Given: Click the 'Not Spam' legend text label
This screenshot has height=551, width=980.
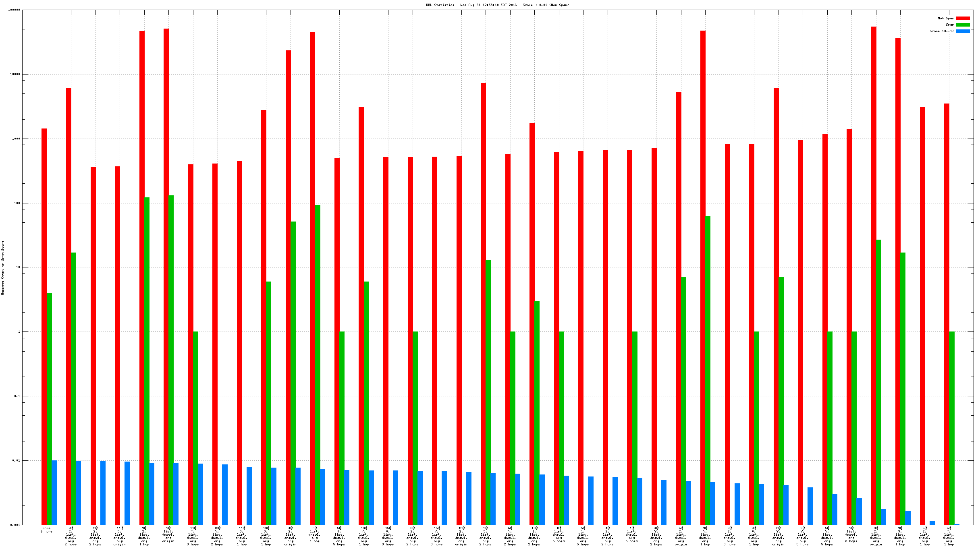Looking at the screenshot, I should click(946, 19).
